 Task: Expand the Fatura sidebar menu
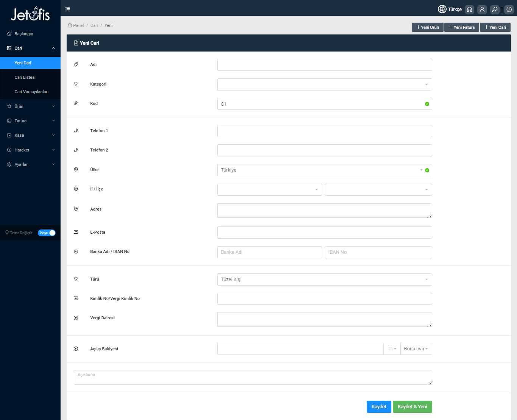[30, 121]
